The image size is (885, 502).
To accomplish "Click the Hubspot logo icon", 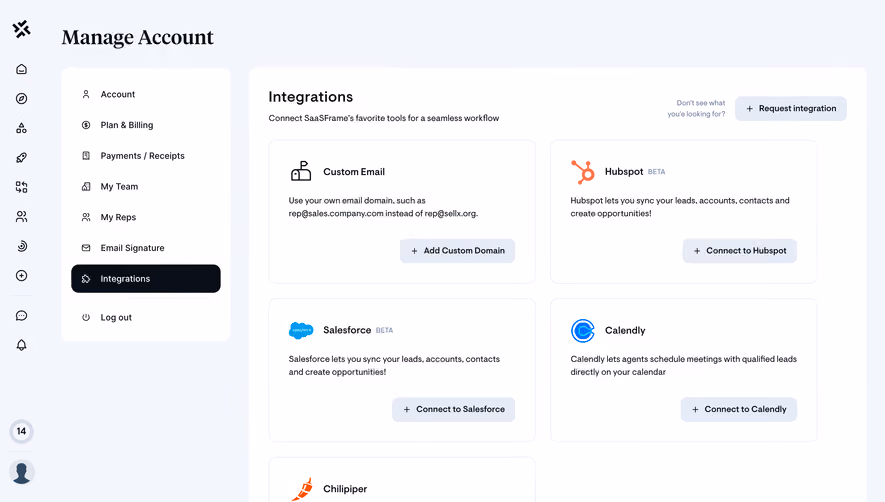I will point(582,172).
